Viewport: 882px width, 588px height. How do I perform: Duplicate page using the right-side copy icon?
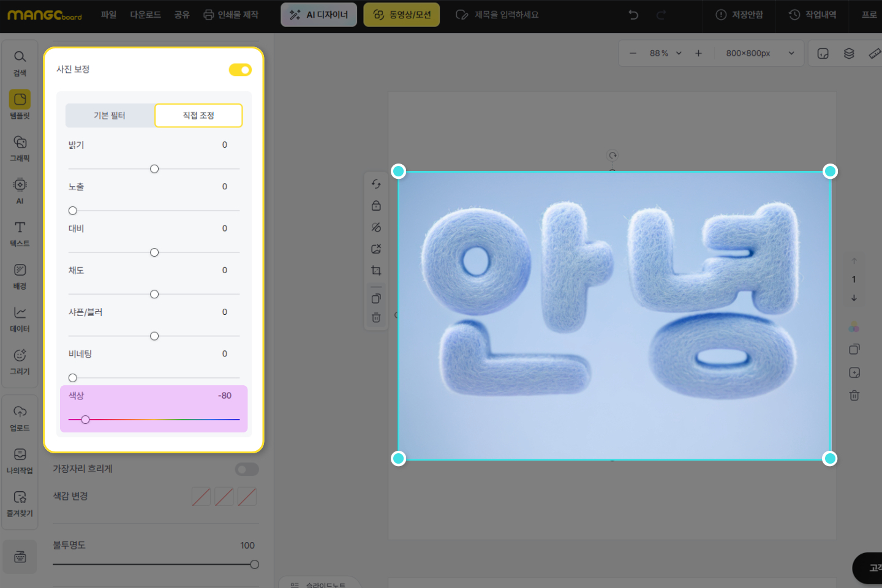tap(854, 349)
